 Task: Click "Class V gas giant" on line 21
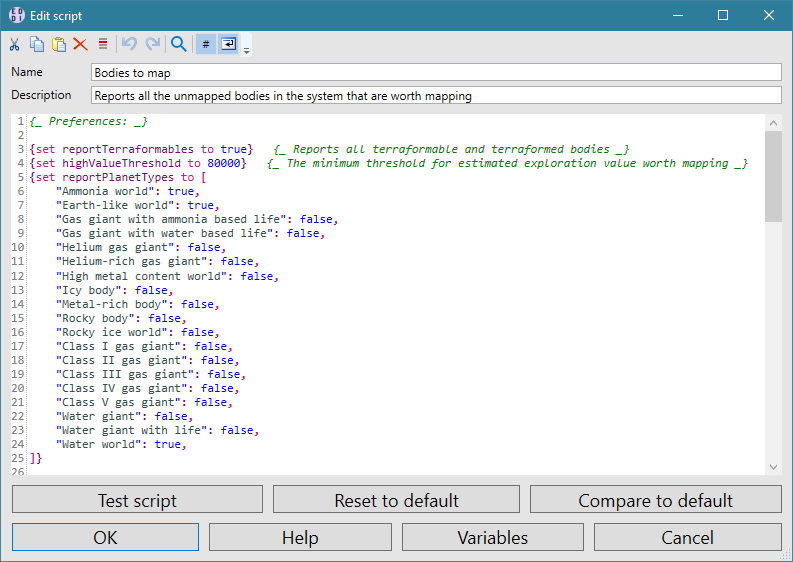pos(118,403)
